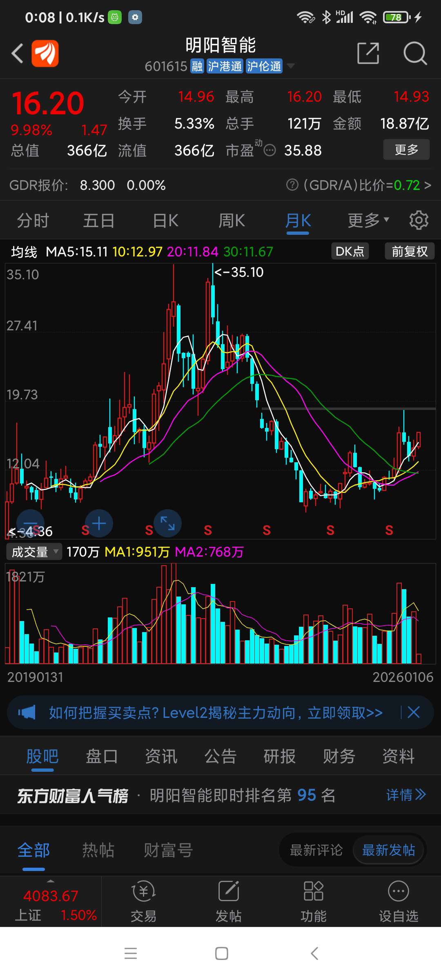The image size is (441, 980).
Task: Switch to the 五日 chart tab
Action: click(99, 221)
